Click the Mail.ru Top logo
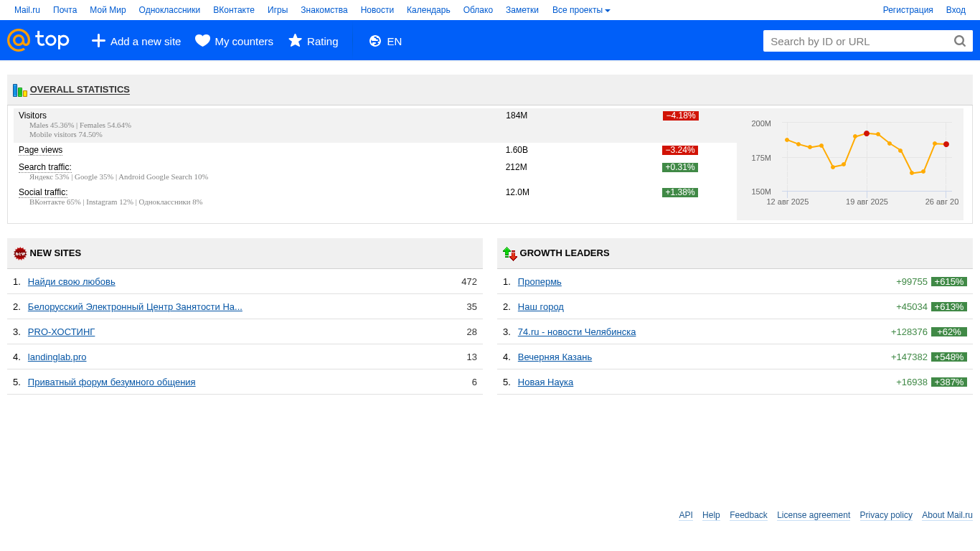Image resolution: width=980 pixels, height=551 pixels. [38, 40]
